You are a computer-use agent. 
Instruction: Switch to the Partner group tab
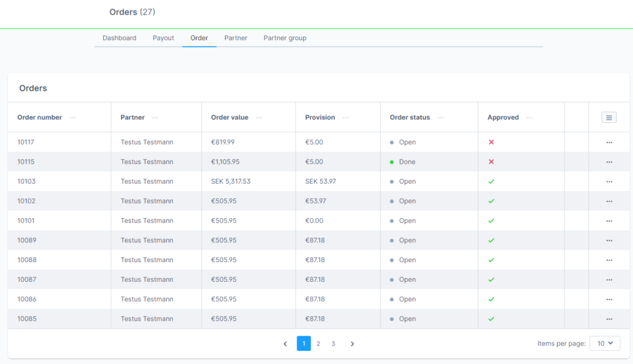(x=284, y=38)
